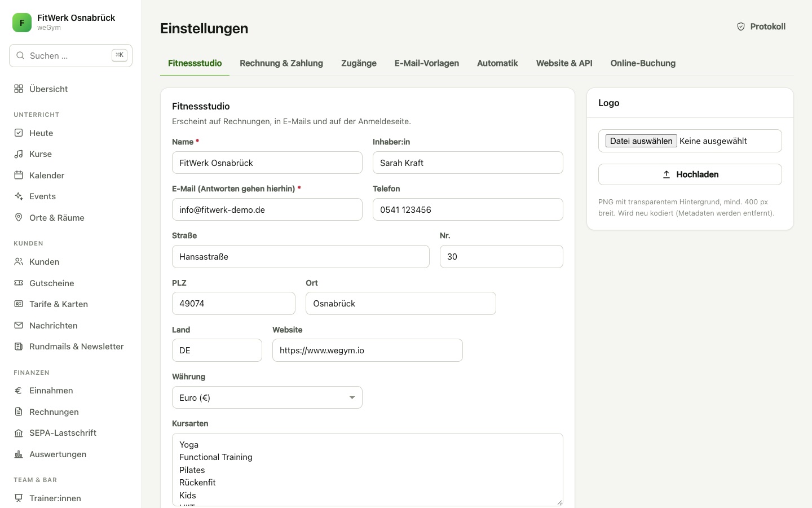Click inside the Kursarten text area

367,470
